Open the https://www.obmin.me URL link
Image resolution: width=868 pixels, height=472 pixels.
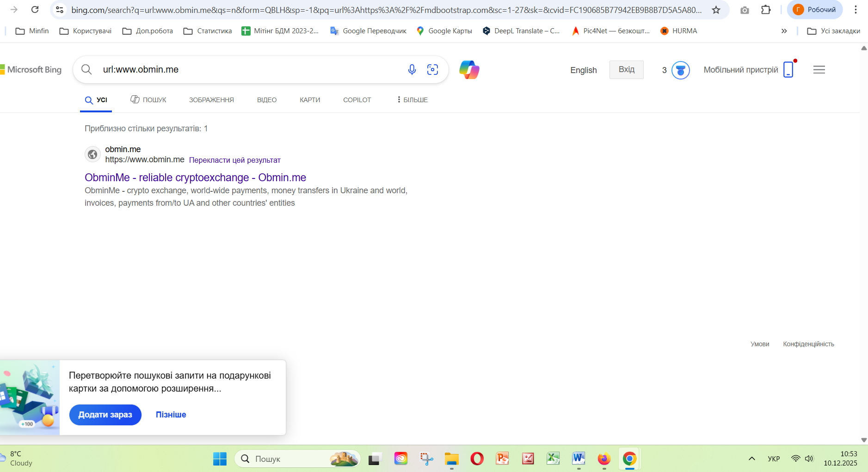145,159
